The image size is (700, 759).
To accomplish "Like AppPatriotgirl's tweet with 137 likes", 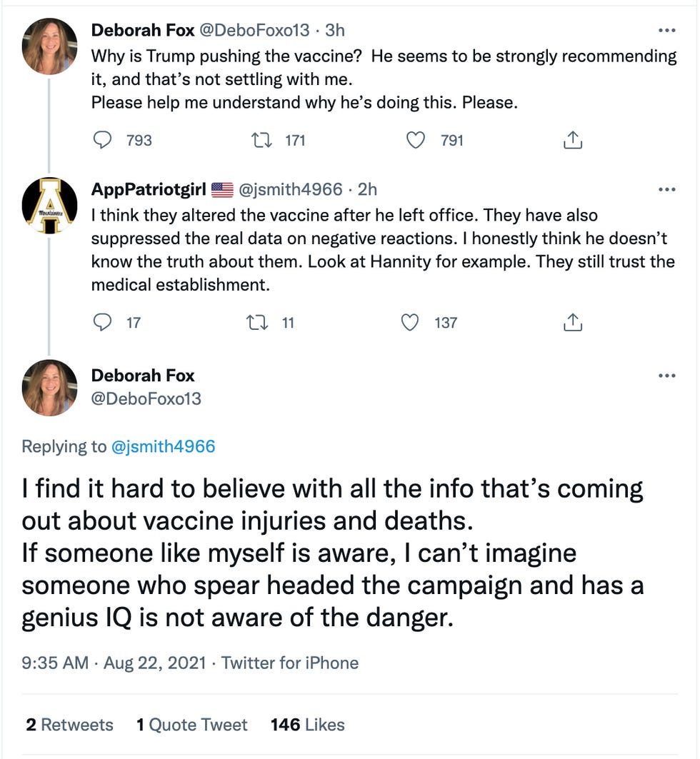I will tap(410, 323).
